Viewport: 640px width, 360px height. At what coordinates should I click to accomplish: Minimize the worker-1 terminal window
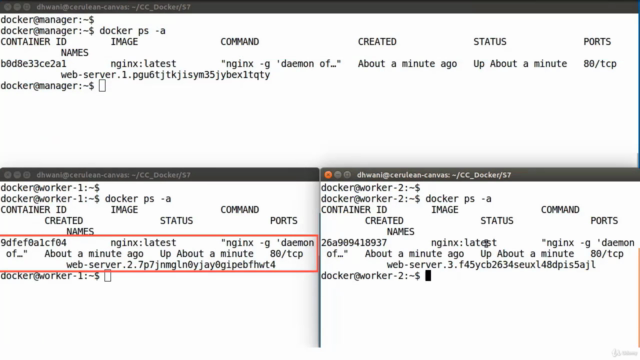click(17, 175)
